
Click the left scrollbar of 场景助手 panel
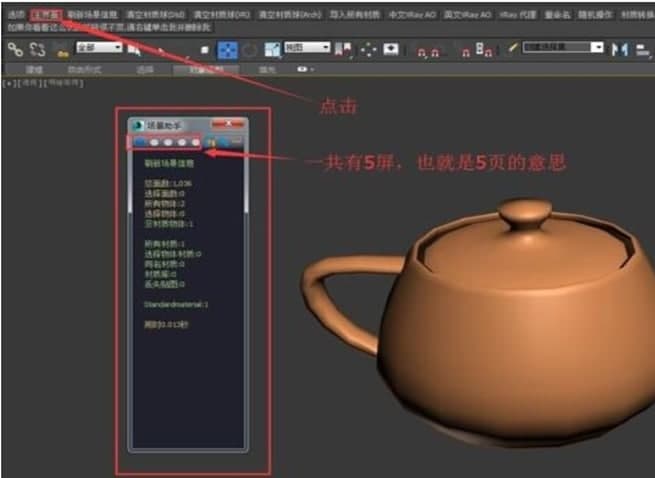pyautogui.click(x=130, y=183)
